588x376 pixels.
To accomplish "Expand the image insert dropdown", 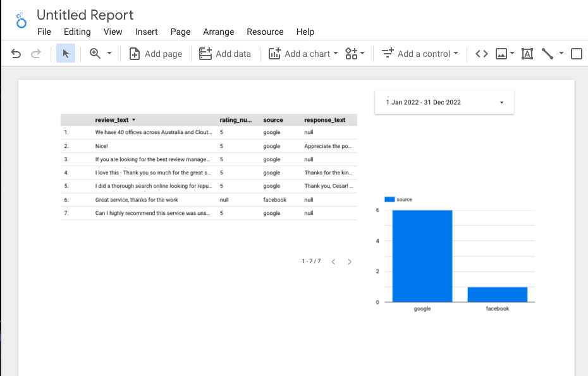I will (x=505, y=54).
